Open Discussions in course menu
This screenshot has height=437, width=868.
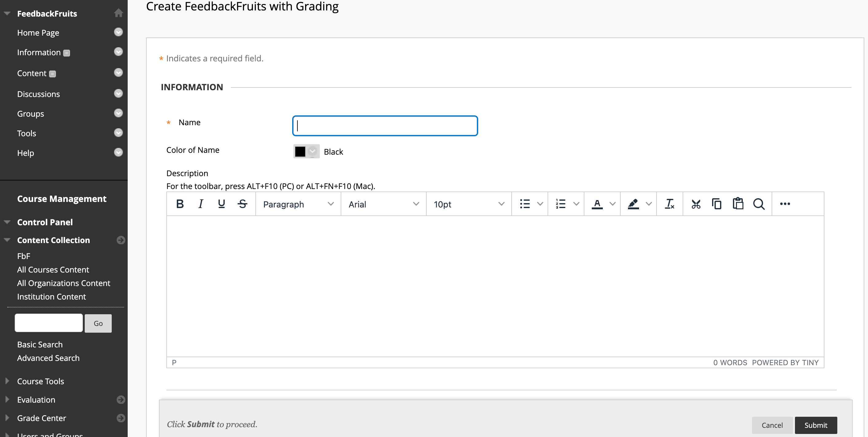(38, 94)
